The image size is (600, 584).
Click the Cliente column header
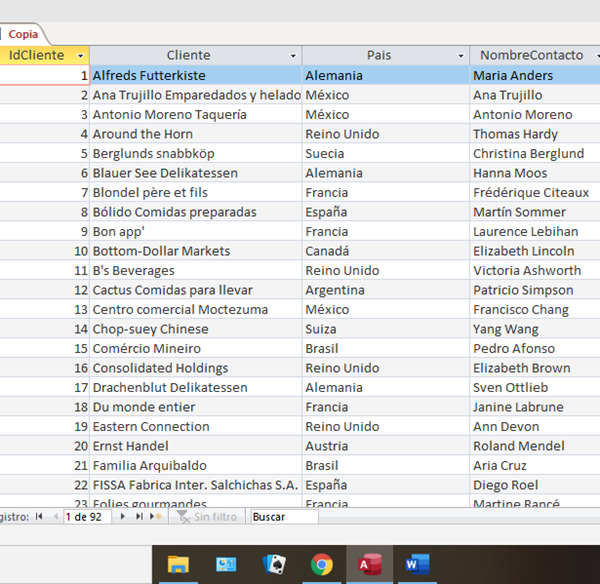click(x=188, y=56)
